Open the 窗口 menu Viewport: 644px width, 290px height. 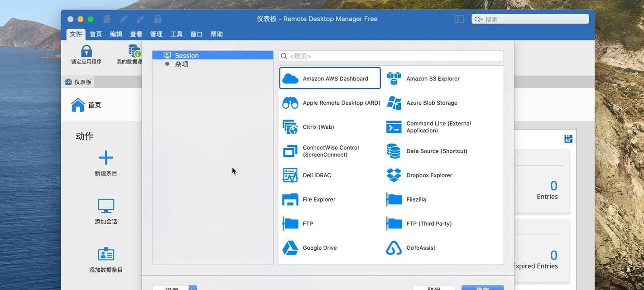pyautogui.click(x=197, y=34)
